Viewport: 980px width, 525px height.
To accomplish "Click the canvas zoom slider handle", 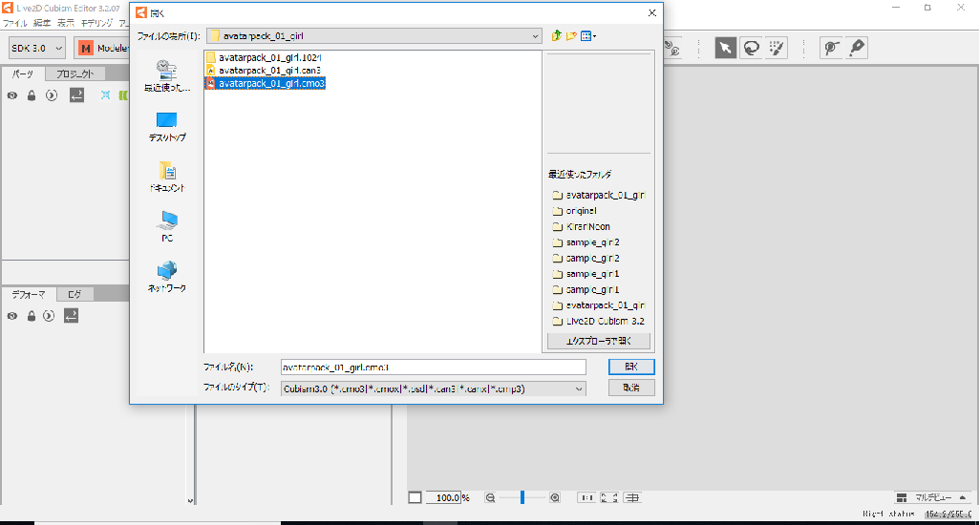I will (x=522, y=497).
